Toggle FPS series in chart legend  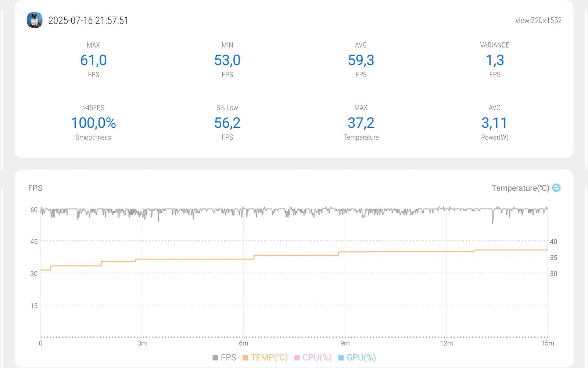coord(225,357)
